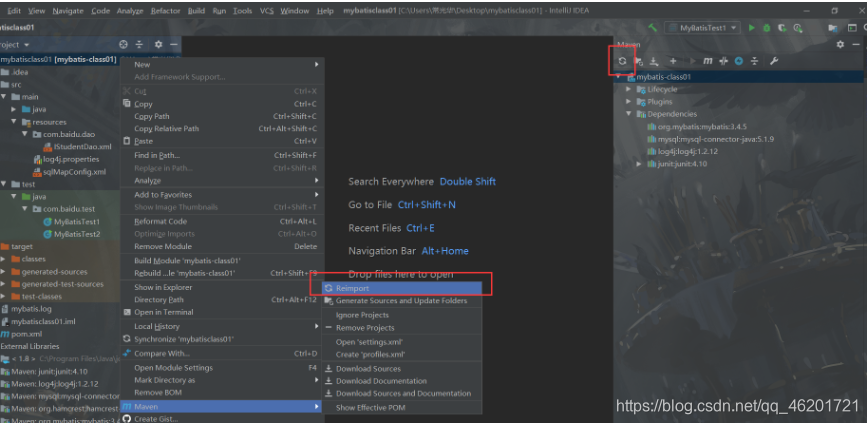This screenshot has width=868, height=425.
Task: Select Copy Path in context menu
Action: pos(223,116)
